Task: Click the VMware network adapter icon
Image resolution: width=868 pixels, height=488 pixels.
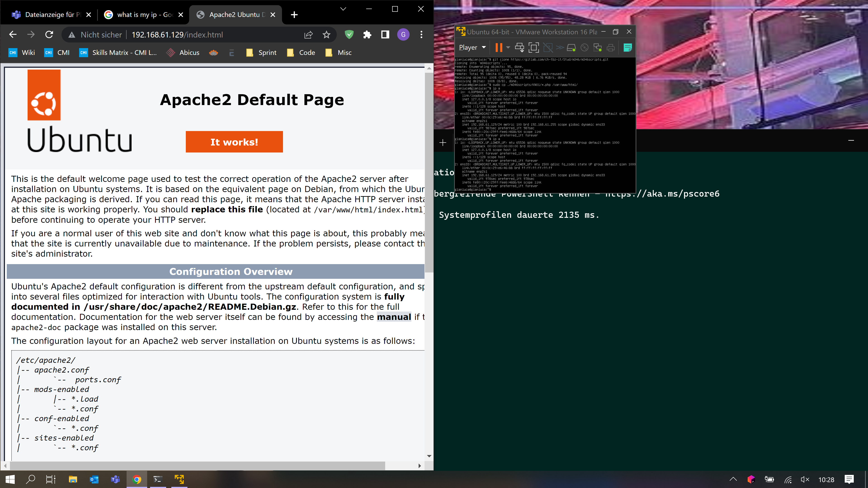Action: [597, 47]
